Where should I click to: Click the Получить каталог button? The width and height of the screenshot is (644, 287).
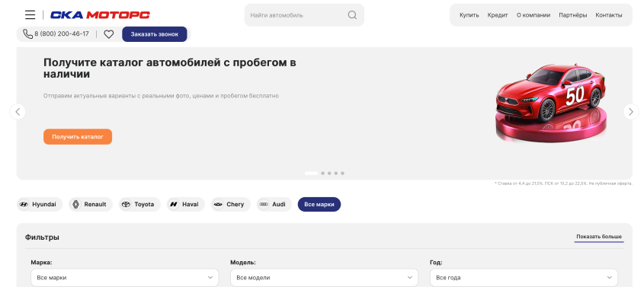[x=78, y=137]
